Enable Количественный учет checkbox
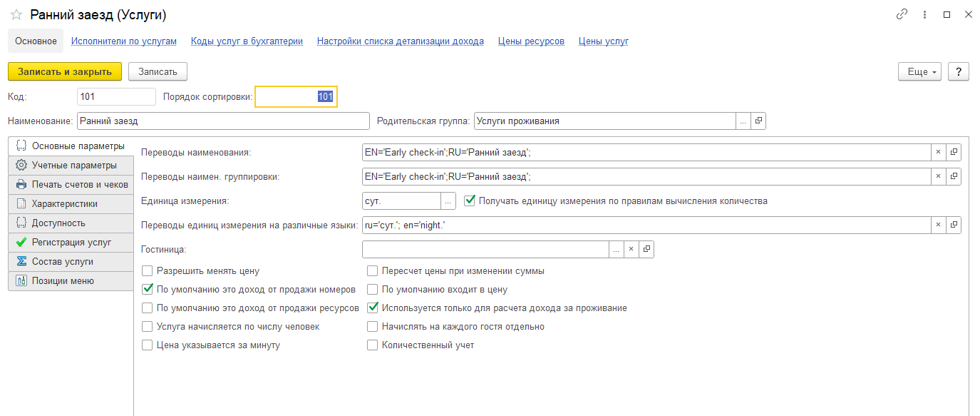 [x=373, y=345]
